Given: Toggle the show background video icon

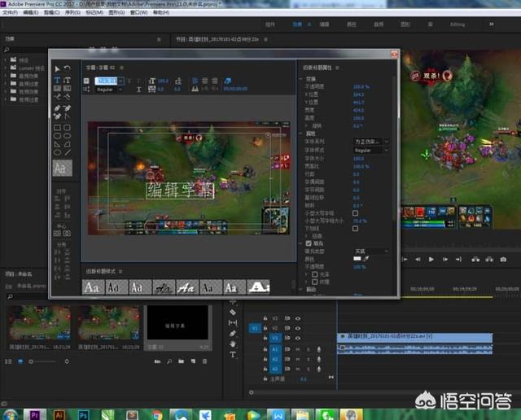Looking at the screenshot, I should (x=228, y=81).
